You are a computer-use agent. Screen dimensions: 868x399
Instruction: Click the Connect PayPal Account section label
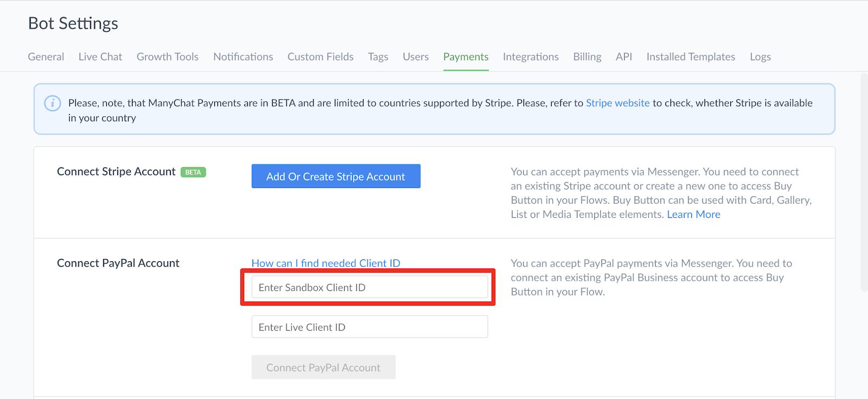point(118,263)
